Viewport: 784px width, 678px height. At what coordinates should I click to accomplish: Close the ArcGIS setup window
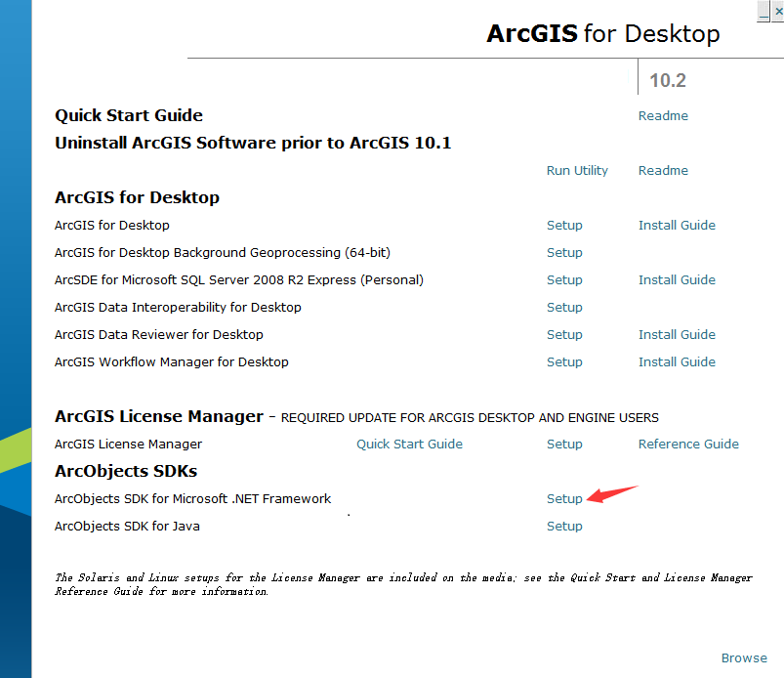click(776, 11)
